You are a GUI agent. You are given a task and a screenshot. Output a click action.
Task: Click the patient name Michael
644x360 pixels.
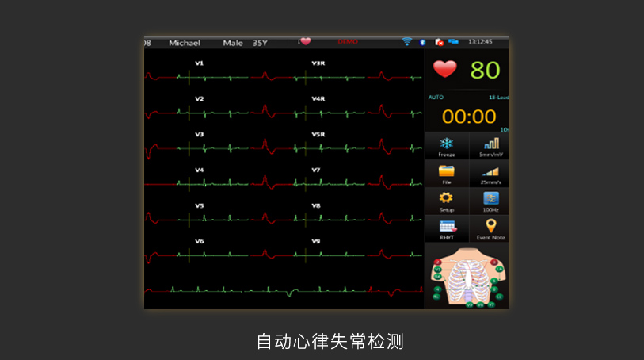pyautogui.click(x=185, y=43)
